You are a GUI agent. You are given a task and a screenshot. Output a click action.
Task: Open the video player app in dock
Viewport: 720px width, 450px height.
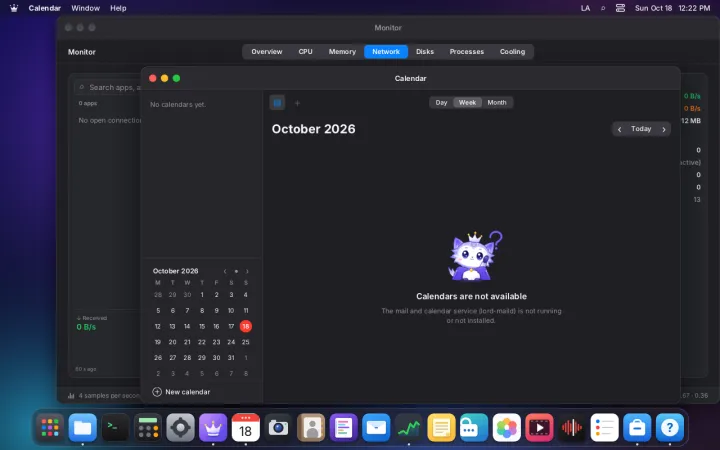click(539, 428)
